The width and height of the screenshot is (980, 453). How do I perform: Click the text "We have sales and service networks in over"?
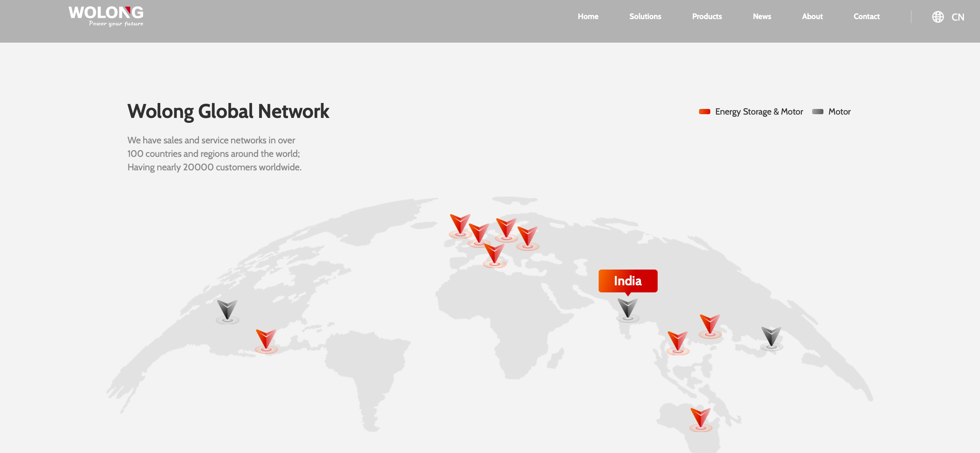pyautogui.click(x=211, y=140)
